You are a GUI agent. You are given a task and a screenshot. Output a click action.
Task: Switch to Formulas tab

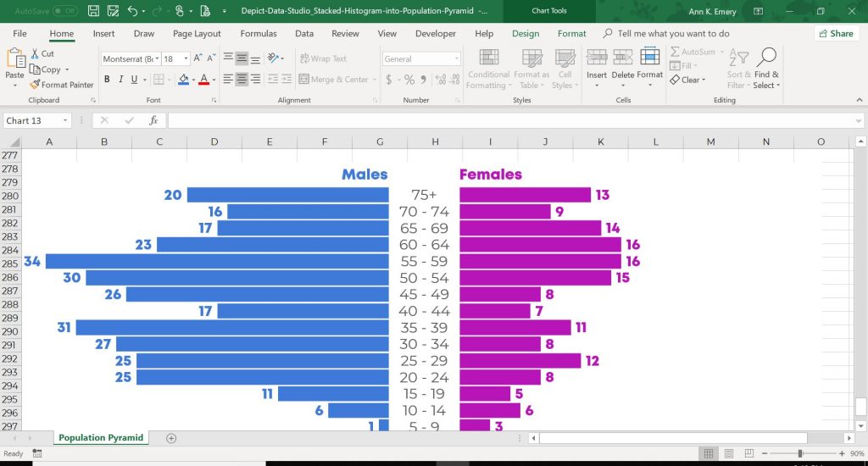click(259, 33)
